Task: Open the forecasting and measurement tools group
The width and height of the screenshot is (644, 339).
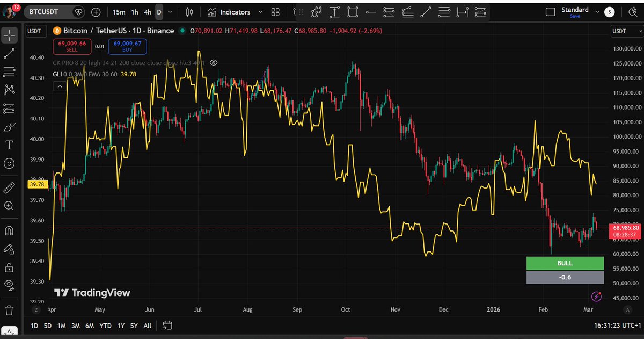Action: (x=10, y=108)
